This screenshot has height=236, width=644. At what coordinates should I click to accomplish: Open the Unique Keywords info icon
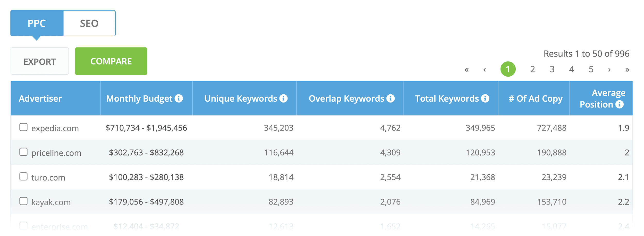[x=283, y=98]
